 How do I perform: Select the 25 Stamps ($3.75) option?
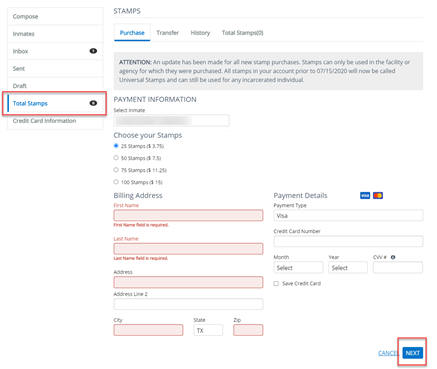(x=116, y=146)
